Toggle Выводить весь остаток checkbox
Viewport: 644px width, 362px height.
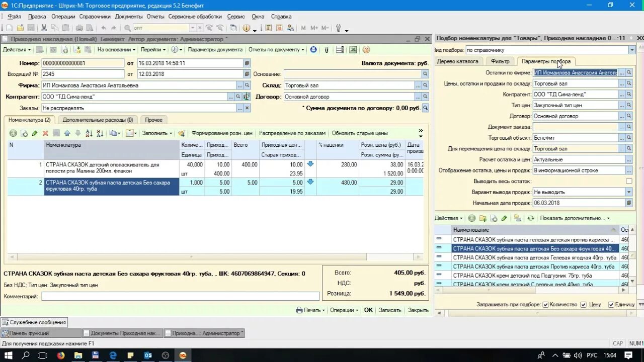click(x=629, y=181)
